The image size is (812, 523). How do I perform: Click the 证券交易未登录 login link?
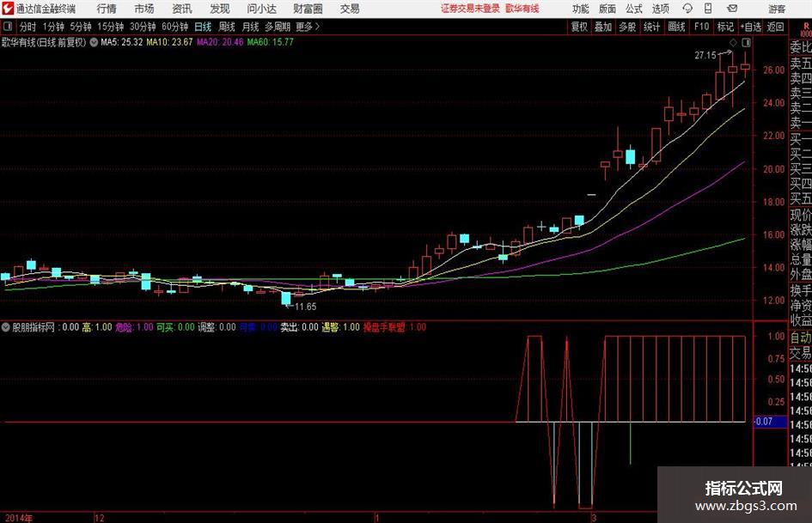(x=470, y=9)
